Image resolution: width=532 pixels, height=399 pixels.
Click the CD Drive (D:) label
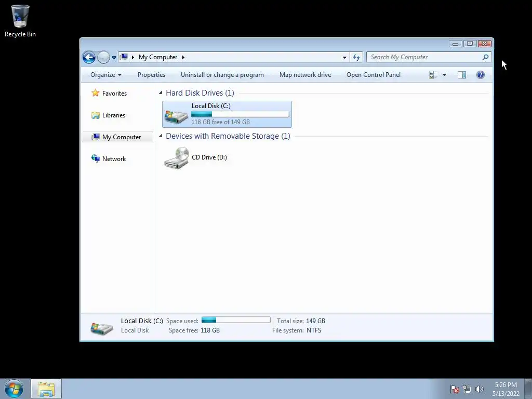tap(209, 157)
